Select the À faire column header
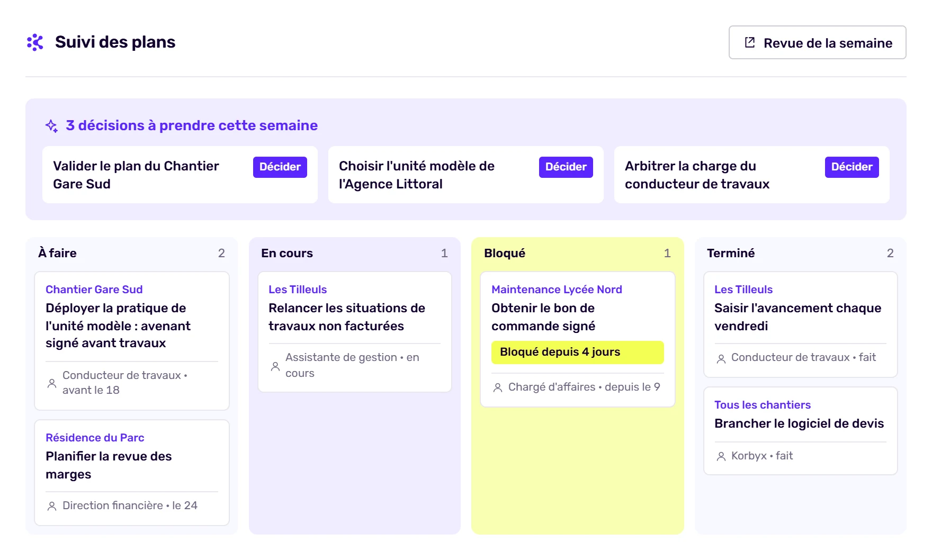 (x=57, y=253)
